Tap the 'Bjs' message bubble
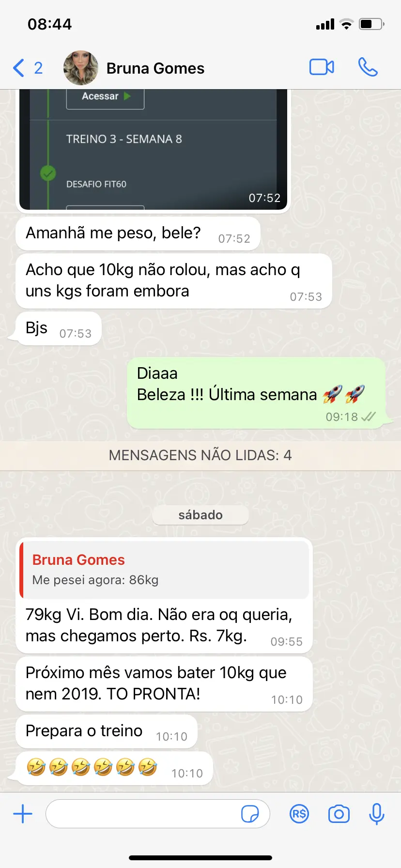This screenshot has height=868, width=401. (59, 328)
